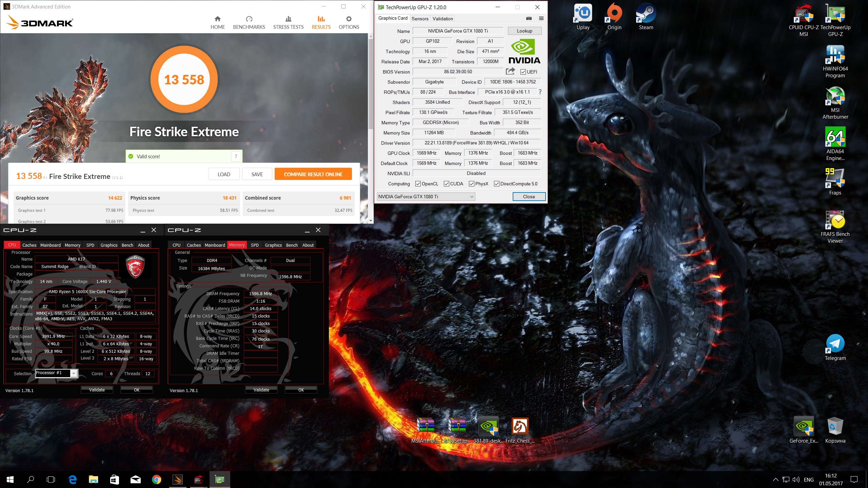Screen dimensions: 868x488
Task: Click the GPU-Z Lookup button
Action: pyautogui.click(x=524, y=31)
